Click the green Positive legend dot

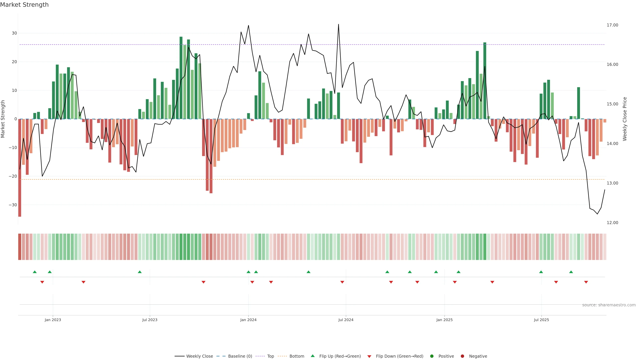point(432,356)
